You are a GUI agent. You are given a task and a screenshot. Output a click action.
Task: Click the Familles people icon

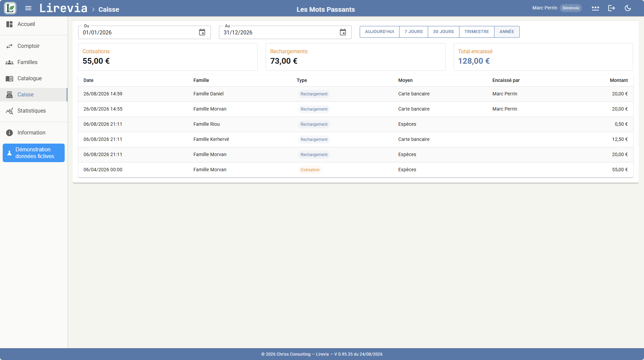point(9,62)
